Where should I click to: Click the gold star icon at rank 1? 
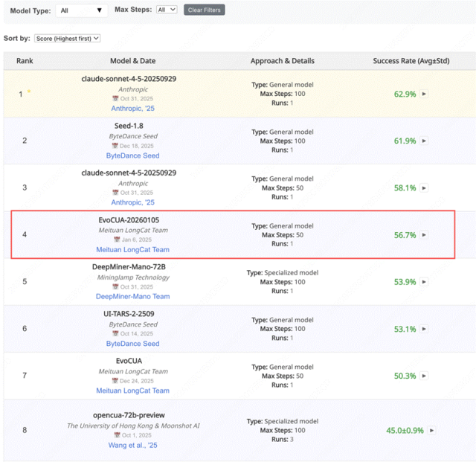coord(29,93)
